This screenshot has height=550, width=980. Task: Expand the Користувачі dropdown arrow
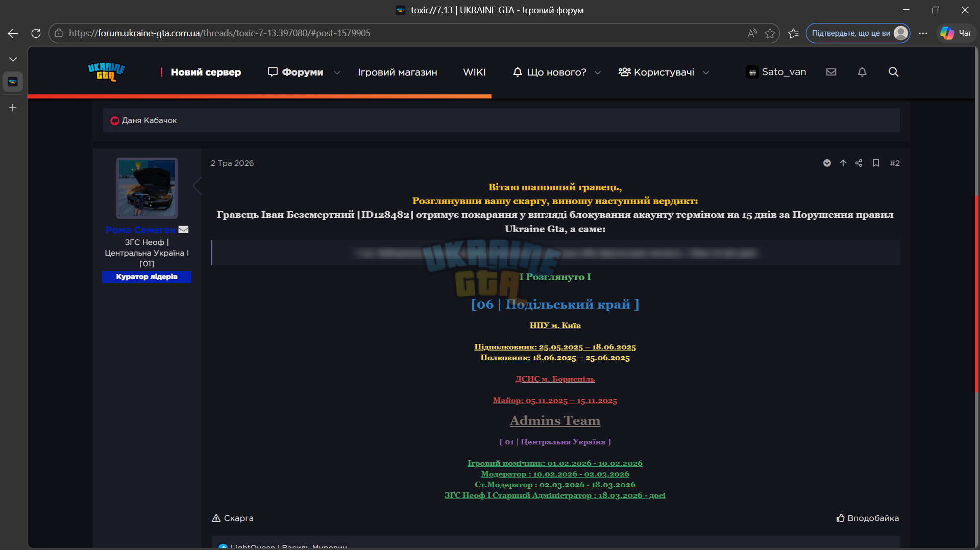click(706, 72)
